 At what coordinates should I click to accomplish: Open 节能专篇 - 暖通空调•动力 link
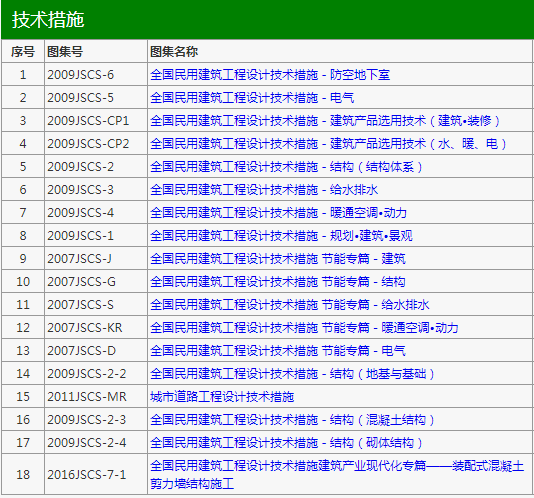pos(304,328)
